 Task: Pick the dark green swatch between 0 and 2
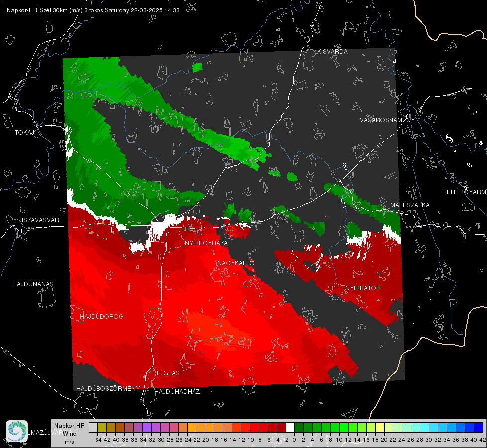299,428
